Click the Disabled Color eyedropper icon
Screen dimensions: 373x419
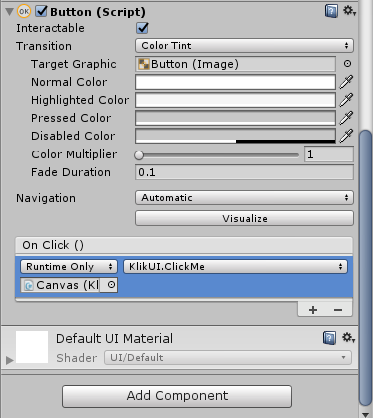pyautogui.click(x=346, y=136)
